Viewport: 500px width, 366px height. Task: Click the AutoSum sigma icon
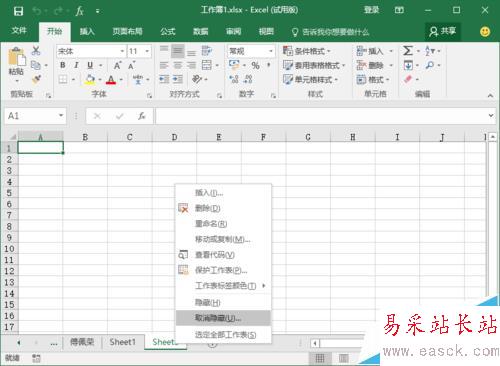[408, 51]
